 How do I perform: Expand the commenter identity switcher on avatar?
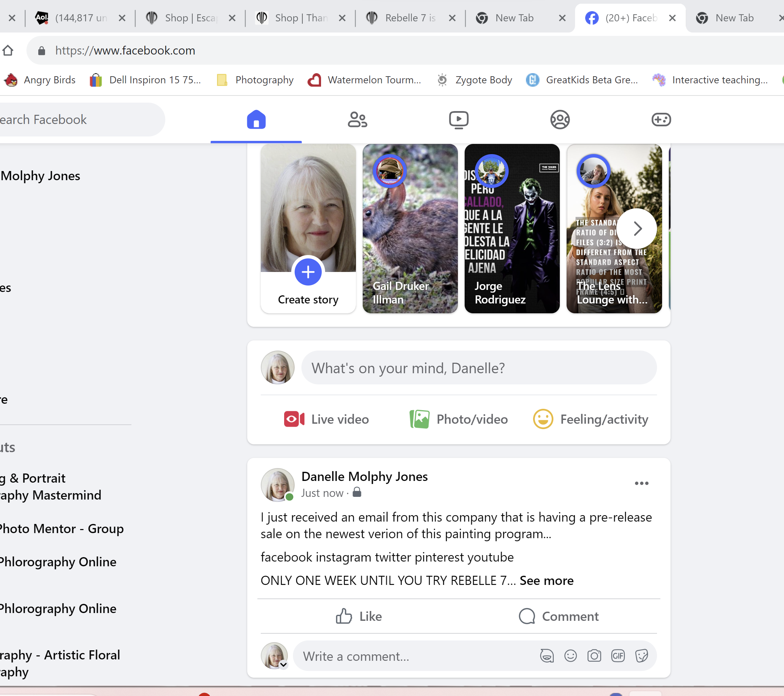click(x=283, y=665)
